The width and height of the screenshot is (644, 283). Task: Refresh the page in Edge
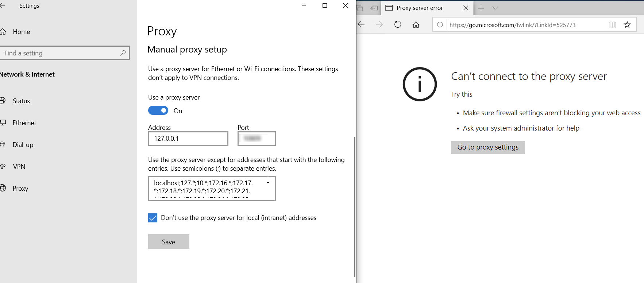[x=398, y=25]
